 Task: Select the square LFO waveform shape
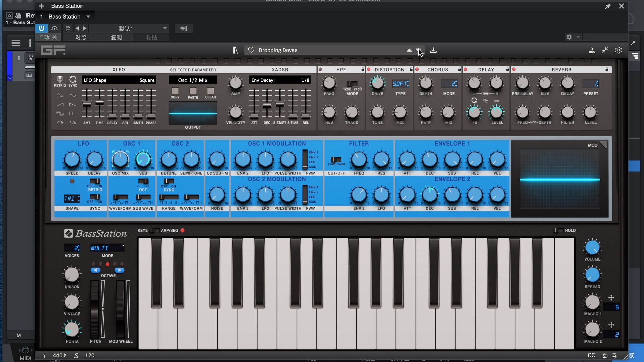pyautogui.click(x=60, y=114)
